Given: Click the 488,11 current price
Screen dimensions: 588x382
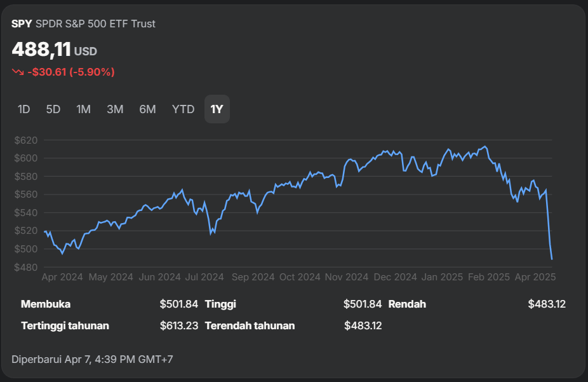Looking at the screenshot, I should point(41,49).
